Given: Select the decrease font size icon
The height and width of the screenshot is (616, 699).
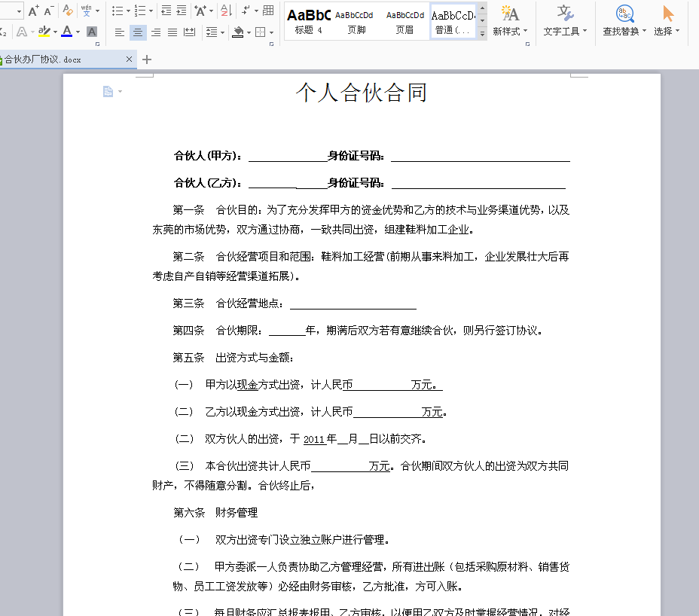Looking at the screenshot, I should click(47, 11).
